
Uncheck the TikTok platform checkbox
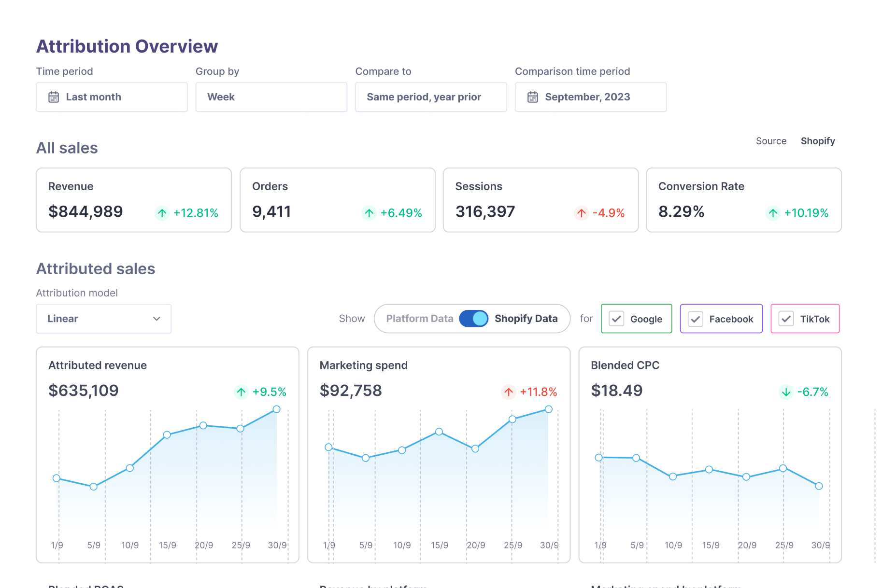pyautogui.click(x=786, y=319)
